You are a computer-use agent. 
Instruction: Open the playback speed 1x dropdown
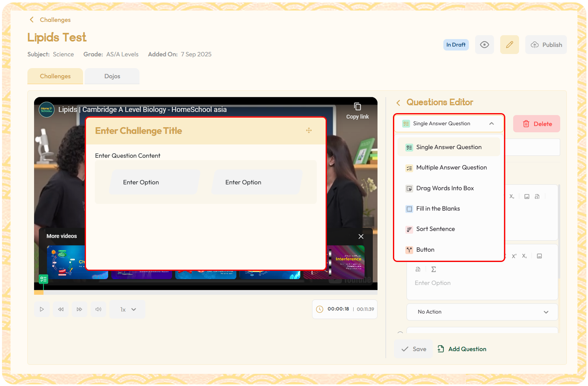[128, 309]
